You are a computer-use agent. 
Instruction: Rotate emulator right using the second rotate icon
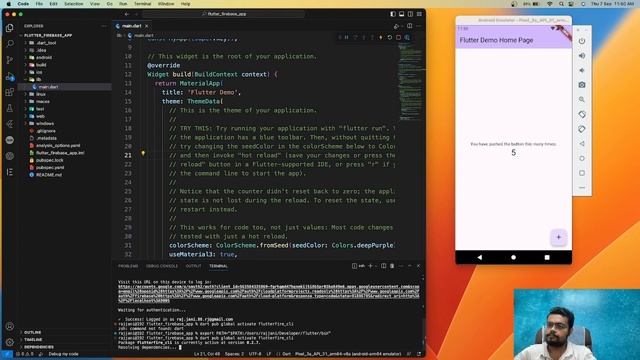coord(582,129)
